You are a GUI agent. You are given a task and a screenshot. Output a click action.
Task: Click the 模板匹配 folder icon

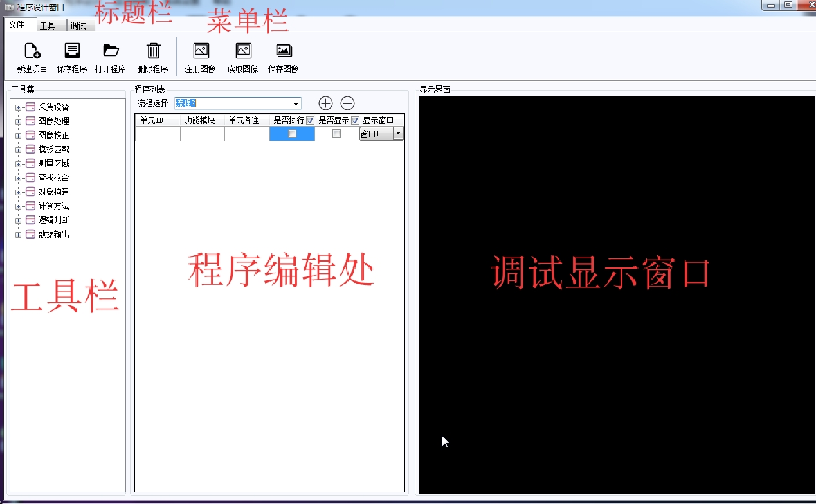[30, 149]
